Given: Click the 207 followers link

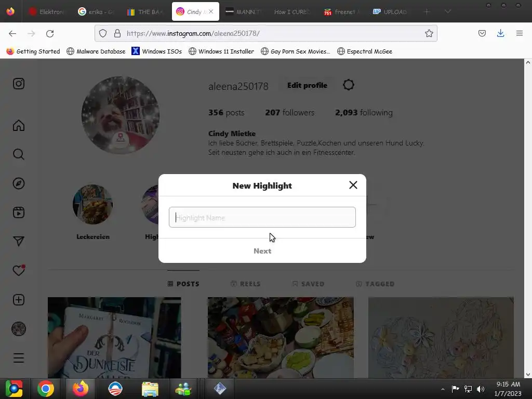Looking at the screenshot, I should (290, 113).
